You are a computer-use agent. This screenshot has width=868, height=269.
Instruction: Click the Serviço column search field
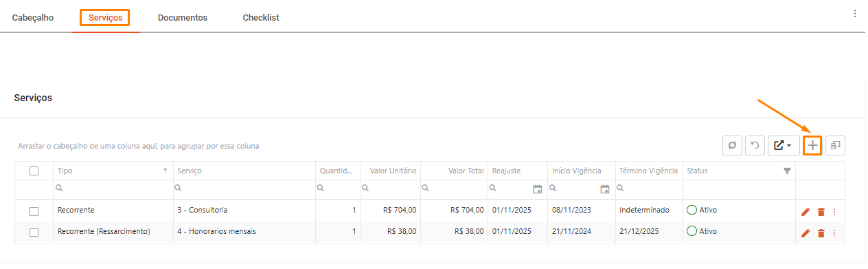[244, 188]
